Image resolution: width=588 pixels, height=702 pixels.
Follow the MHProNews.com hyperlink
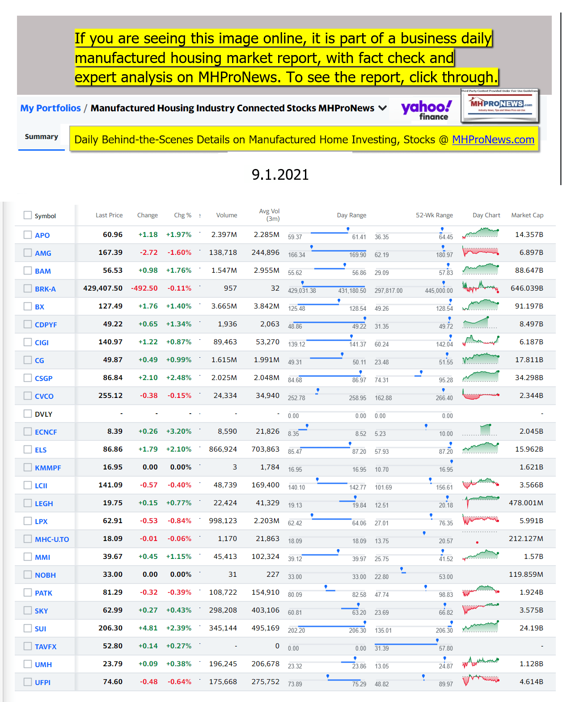click(493, 140)
